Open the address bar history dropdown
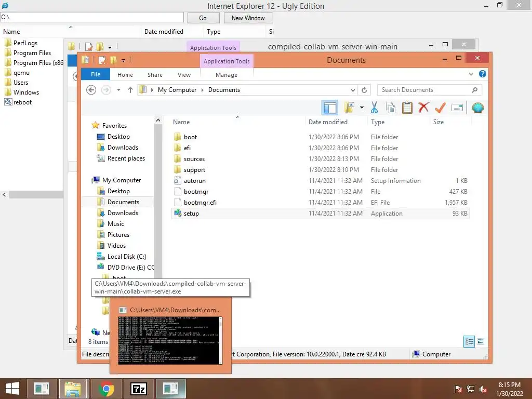This screenshot has height=399, width=532. pyautogui.click(x=353, y=90)
